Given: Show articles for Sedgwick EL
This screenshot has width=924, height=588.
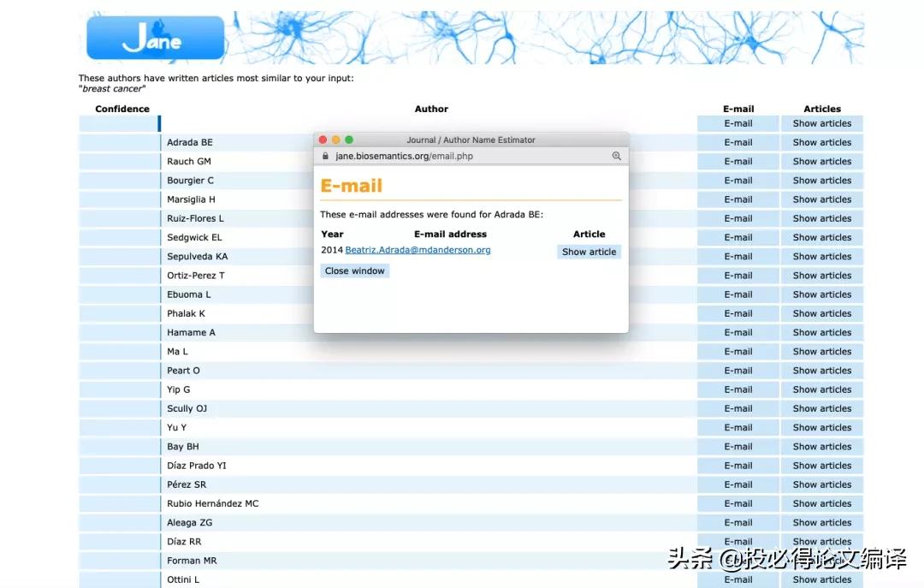Looking at the screenshot, I should click(x=822, y=237).
